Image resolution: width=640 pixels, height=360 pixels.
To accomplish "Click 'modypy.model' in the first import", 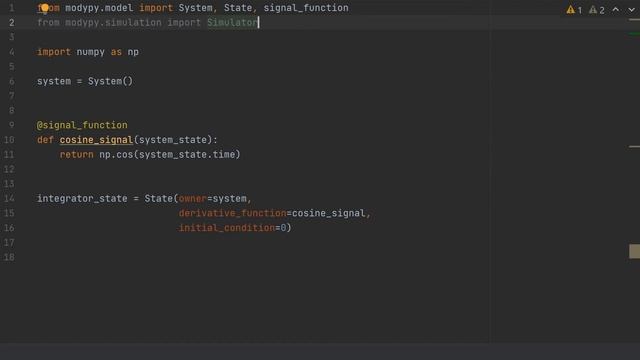I will pos(99,8).
